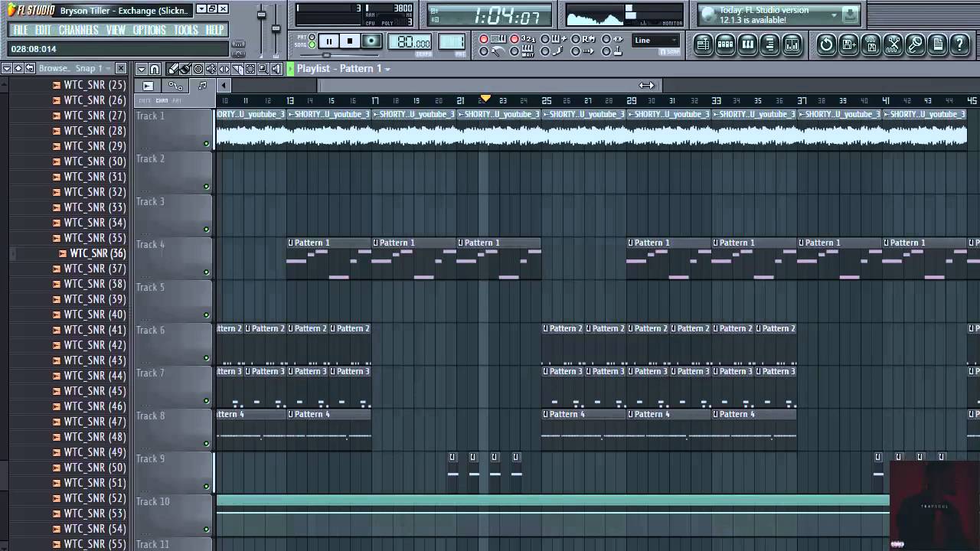Open the title bar dropdown arrow
Image resolution: width=980 pixels, height=551 pixels.
pos(201,9)
